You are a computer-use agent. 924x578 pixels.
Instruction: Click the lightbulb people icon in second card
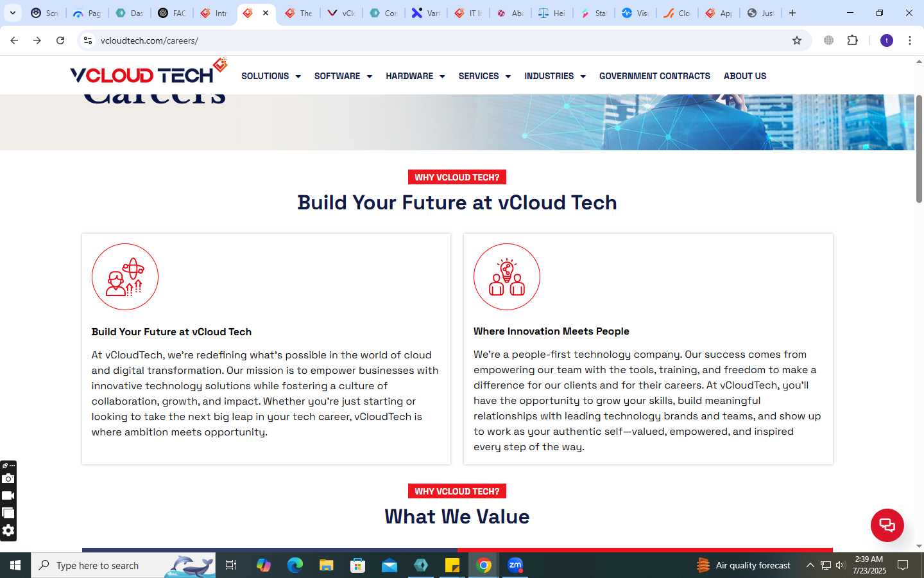(507, 277)
